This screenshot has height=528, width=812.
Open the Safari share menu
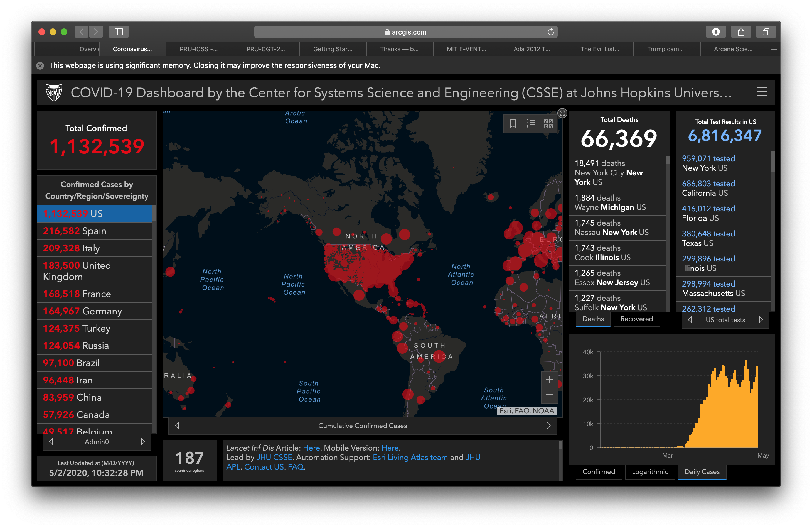pyautogui.click(x=741, y=32)
